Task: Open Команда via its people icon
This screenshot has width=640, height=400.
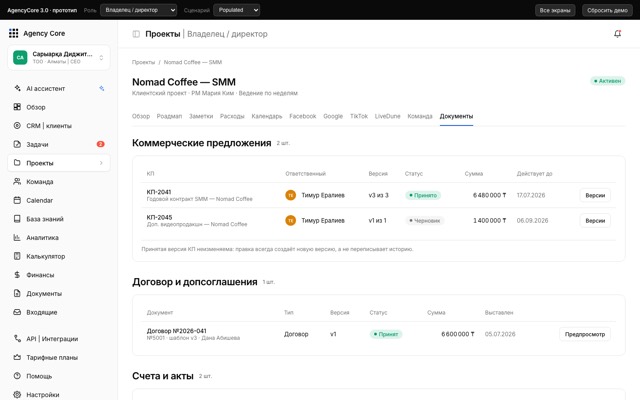Action: (x=17, y=182)
